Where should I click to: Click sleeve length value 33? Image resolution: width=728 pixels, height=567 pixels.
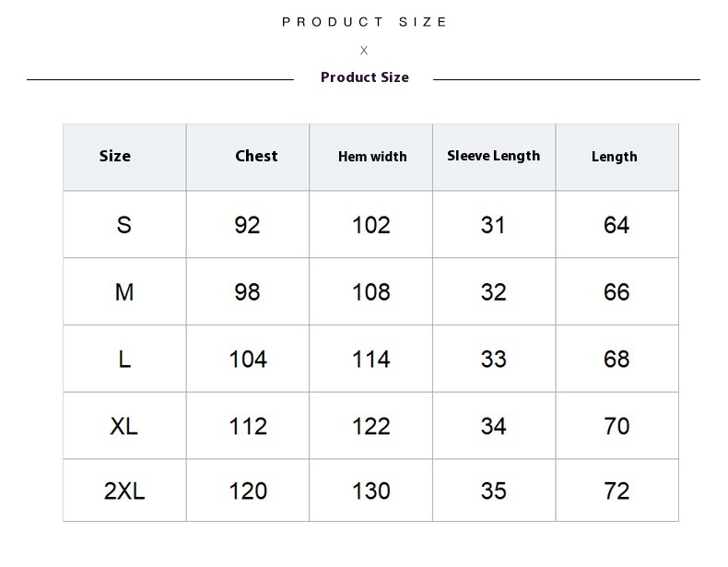coord(493,359)
